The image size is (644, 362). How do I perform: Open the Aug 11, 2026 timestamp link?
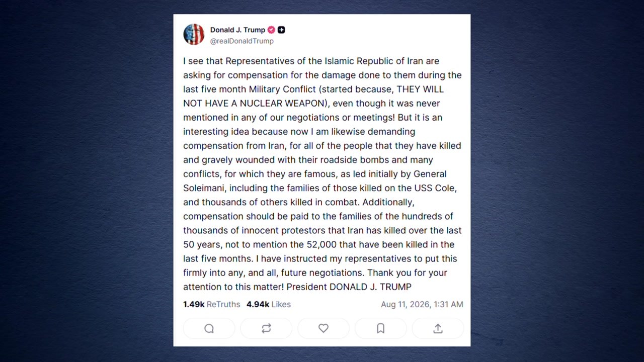422,304
